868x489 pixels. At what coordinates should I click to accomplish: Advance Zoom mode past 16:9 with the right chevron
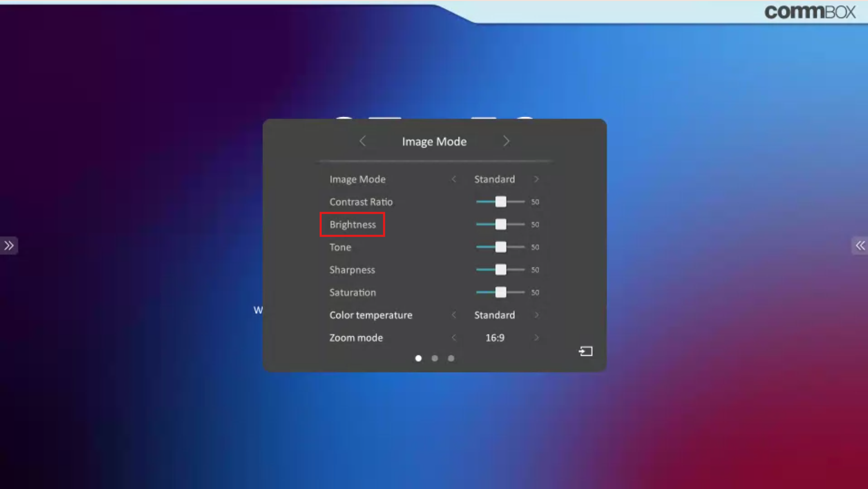pos(536,338)
